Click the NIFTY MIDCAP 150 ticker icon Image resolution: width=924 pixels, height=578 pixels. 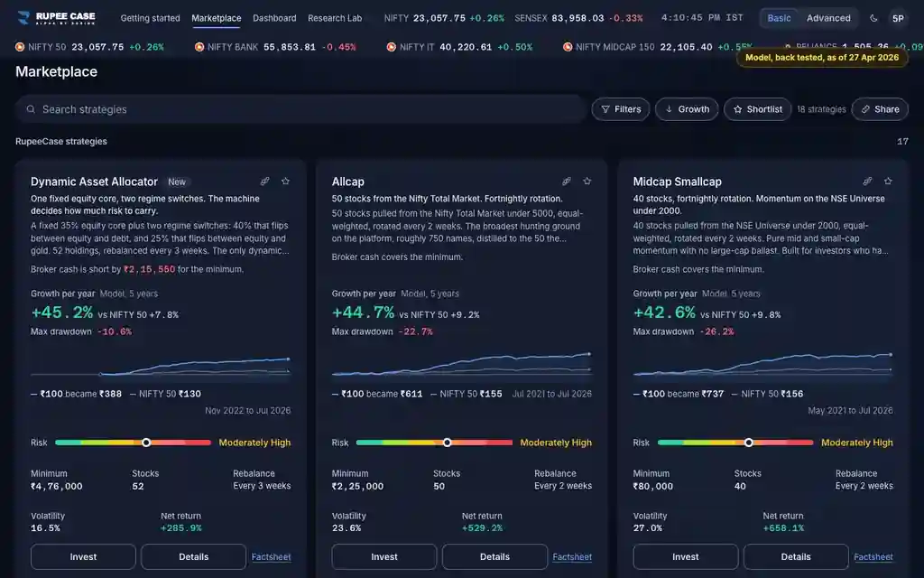[568, 47]
